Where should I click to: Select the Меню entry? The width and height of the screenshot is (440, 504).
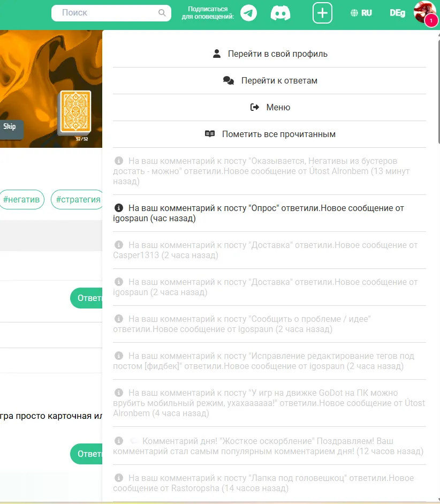click(269, 107)
